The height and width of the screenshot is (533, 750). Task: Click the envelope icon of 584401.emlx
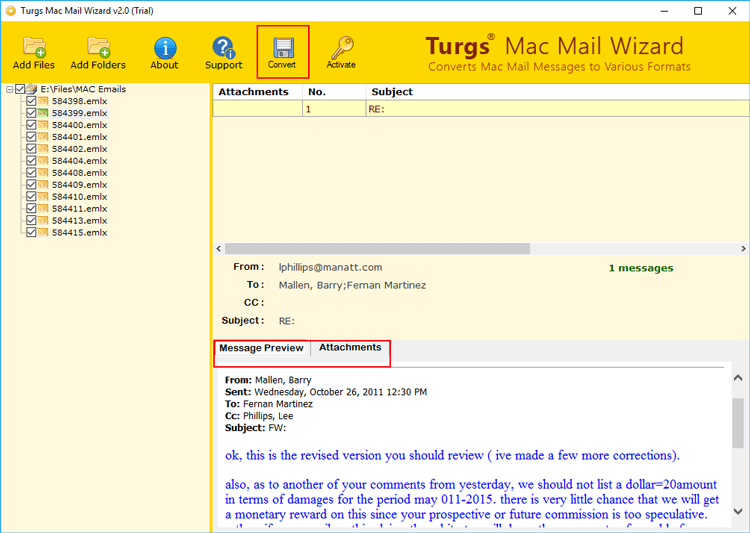43,137
